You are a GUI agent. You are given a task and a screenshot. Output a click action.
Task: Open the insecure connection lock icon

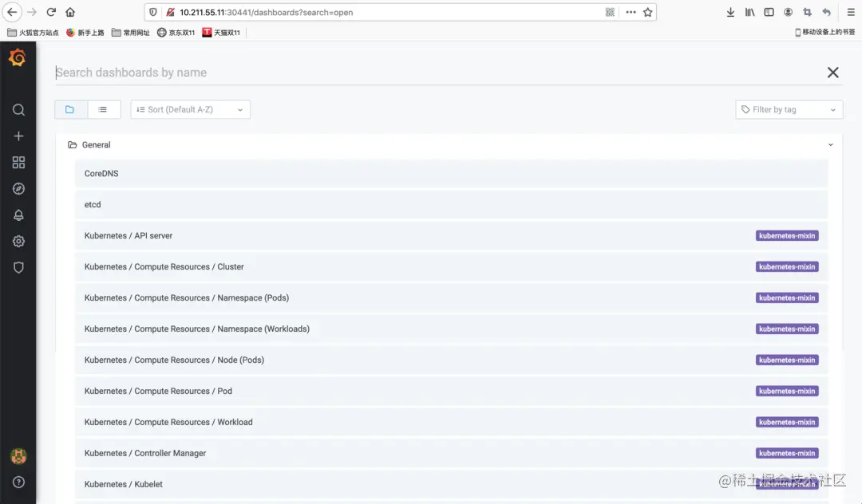(x=171, y=12)
